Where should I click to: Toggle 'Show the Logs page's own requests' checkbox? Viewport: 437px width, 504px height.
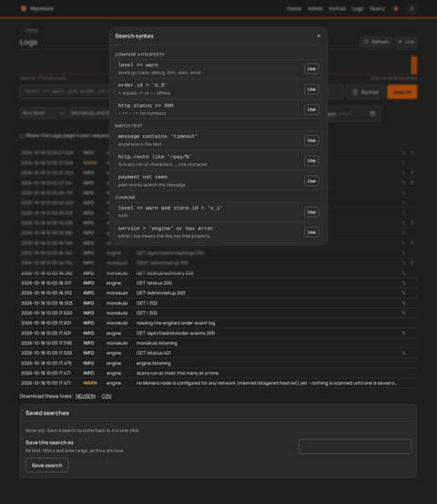pos(22,136)
